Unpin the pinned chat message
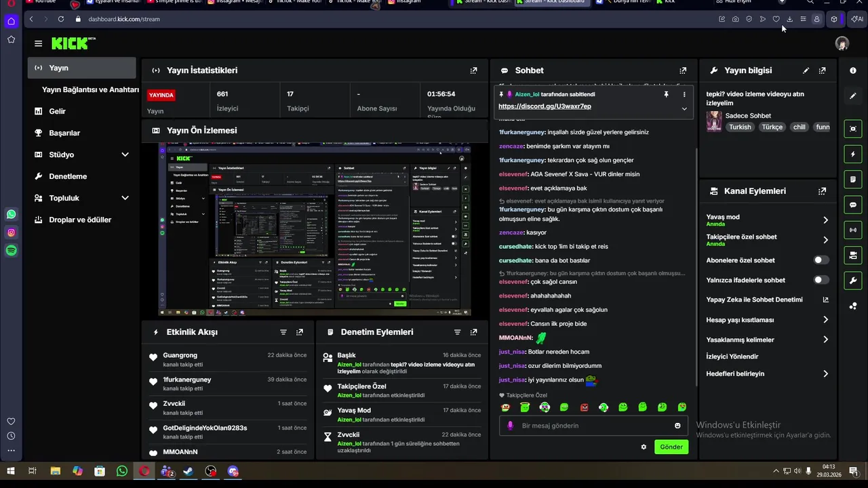Viewport: 868px width, 488px height. click(666, 94)
